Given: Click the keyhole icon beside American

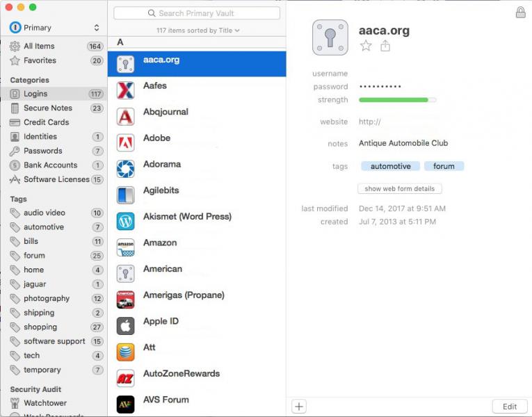Looking at the screenshot, I should coord(126,274).
